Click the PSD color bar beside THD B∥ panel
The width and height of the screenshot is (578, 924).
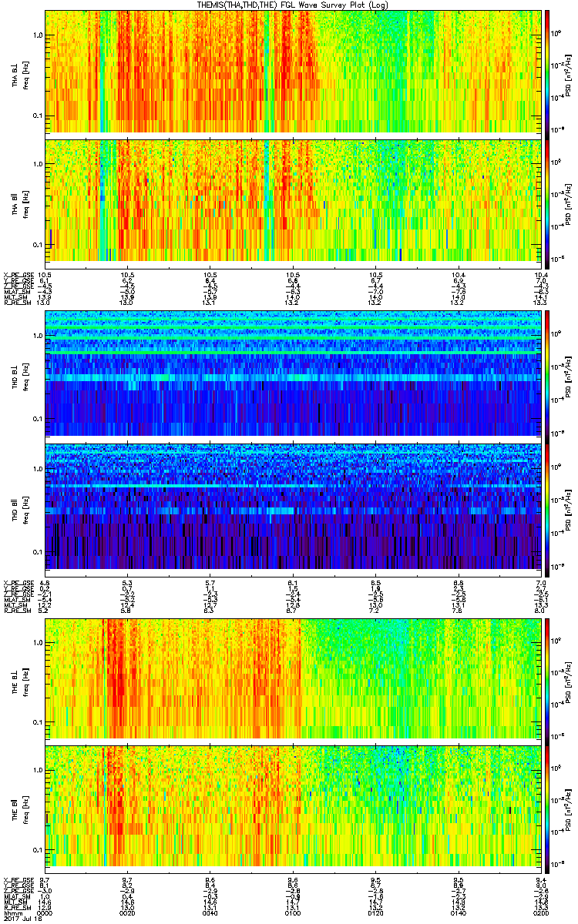[548, 505]
